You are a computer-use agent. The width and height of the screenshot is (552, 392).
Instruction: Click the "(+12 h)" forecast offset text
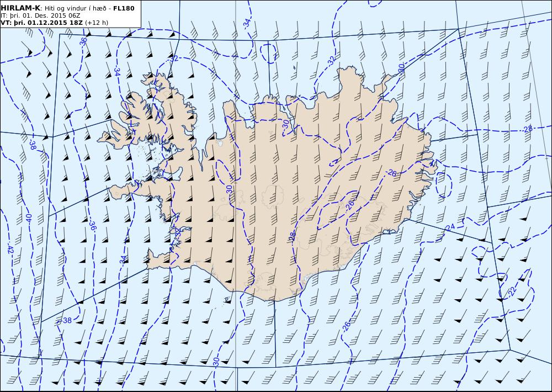(x=97, y=23)
